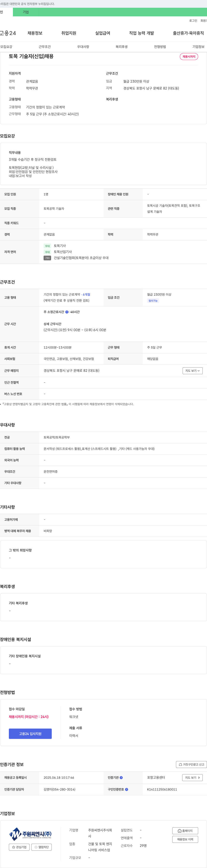Screen dimensions: 207x868
Task: Select 운전면허증 preference value
Action: pos(50,472)
